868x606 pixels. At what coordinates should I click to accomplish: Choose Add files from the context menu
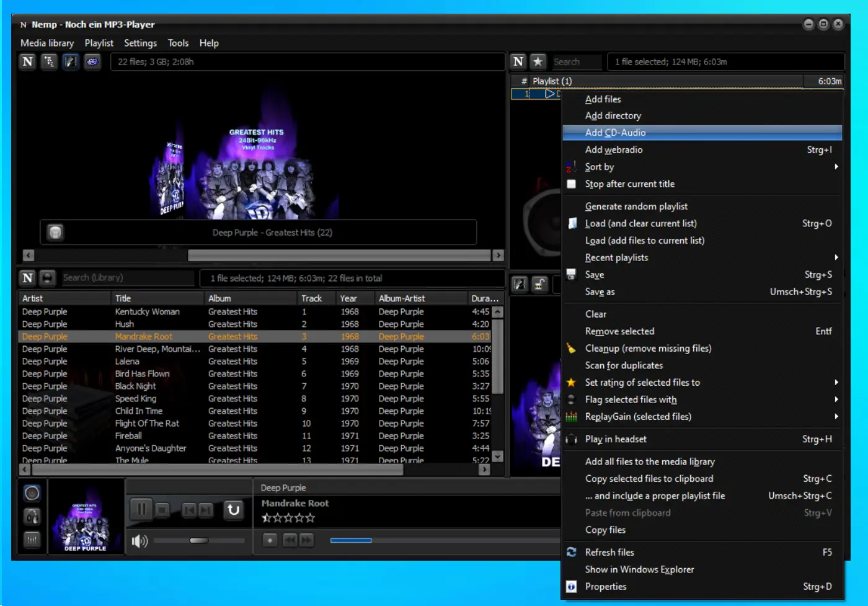pyautogui.click(x=702, y=99)
